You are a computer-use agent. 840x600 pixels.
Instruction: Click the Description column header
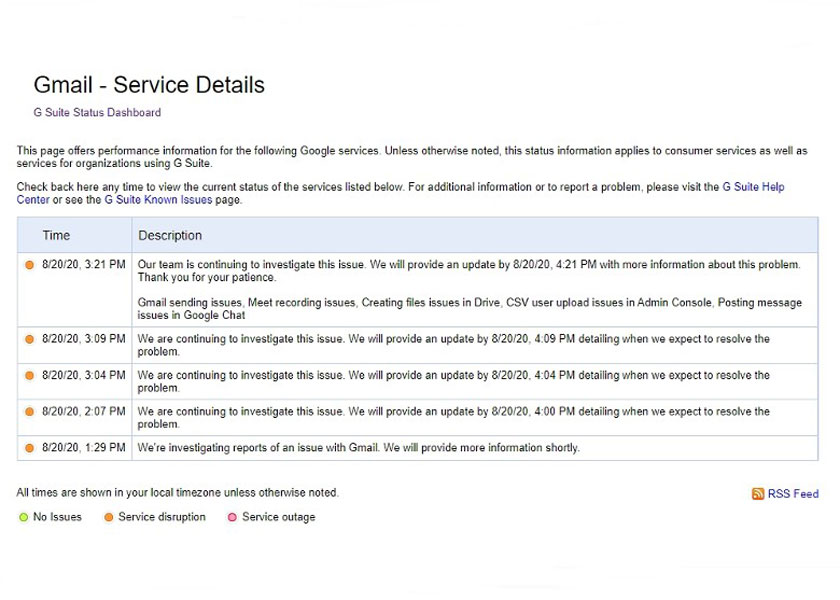click(x=170, y=235)
